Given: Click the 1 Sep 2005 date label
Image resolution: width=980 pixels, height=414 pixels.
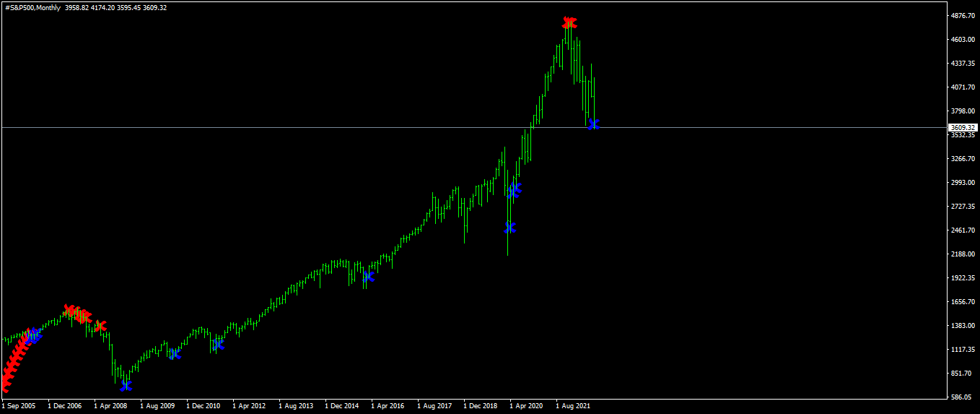Looking at the screenshot, I should coord(19,406).
